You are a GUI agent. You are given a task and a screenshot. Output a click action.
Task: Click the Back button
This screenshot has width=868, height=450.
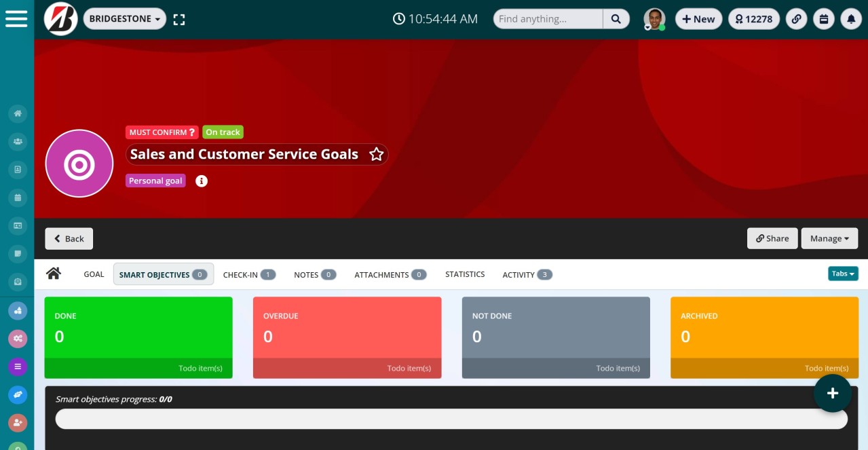[69, 238]
